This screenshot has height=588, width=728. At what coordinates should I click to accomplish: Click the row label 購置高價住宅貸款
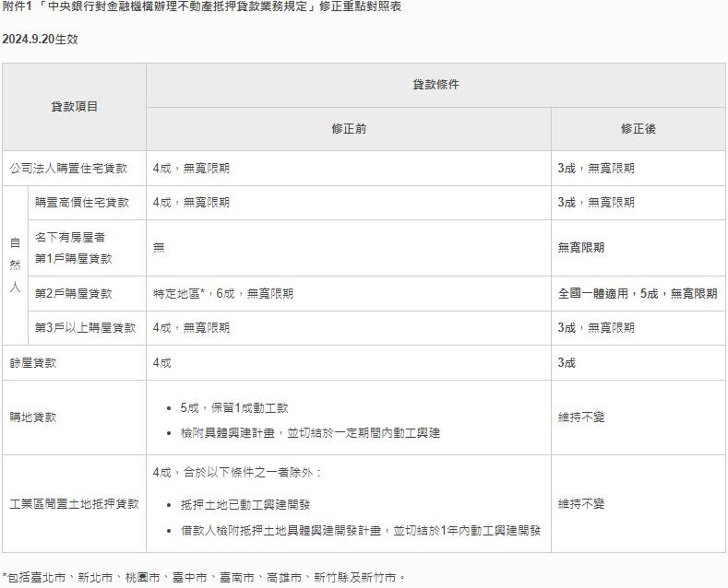point(82,202)
